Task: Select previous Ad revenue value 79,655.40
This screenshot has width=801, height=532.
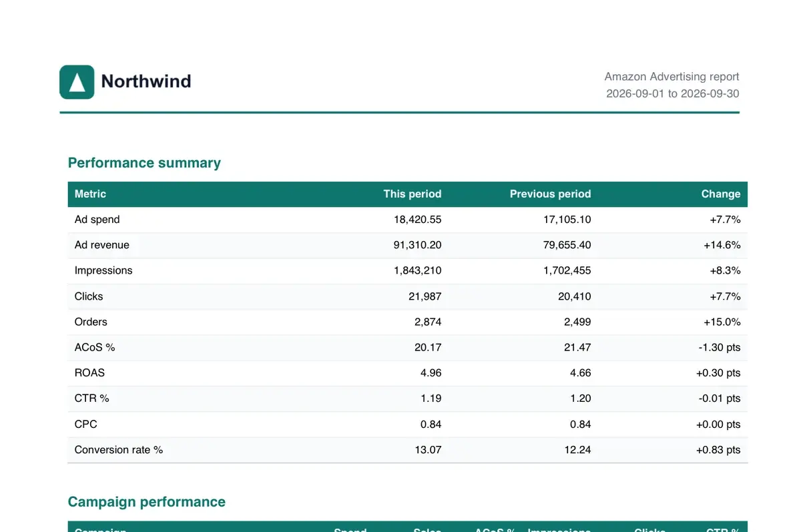Action: [x=567, y=245]
